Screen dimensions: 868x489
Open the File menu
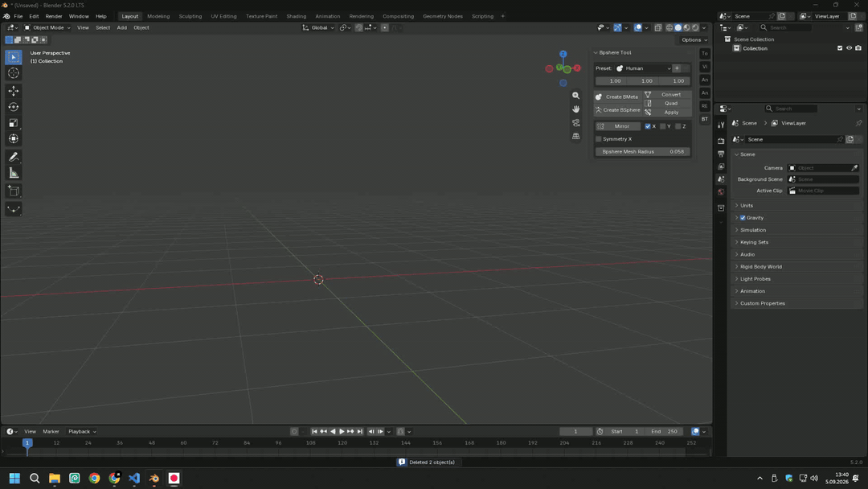(18, 16)
